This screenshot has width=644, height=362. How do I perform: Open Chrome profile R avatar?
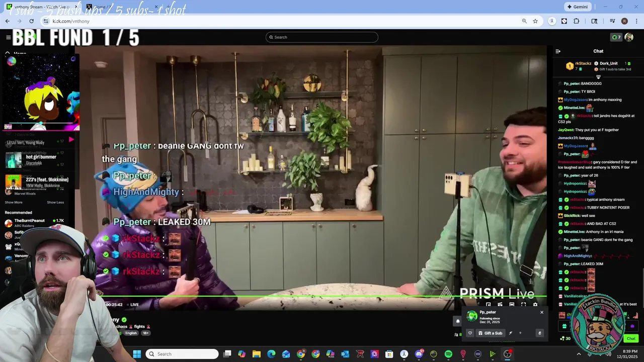(624, 21)
